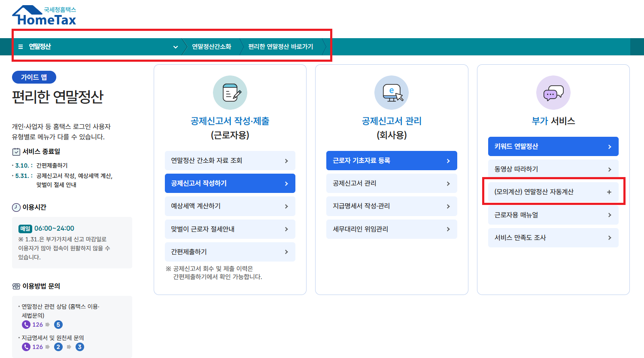This screenshot has height=358, width=644.
Task: Click the highlighted 공제신고서 작성하기 button
Action: click(230, 183)
